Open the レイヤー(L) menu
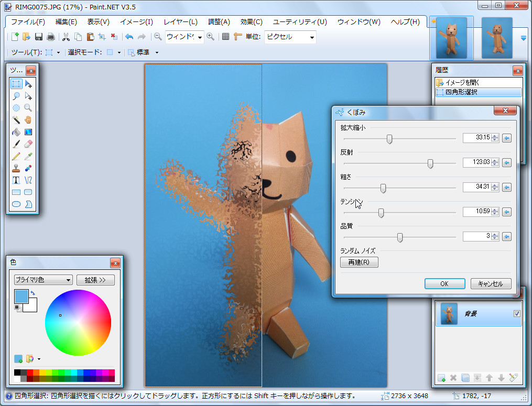 pos(180,22)
